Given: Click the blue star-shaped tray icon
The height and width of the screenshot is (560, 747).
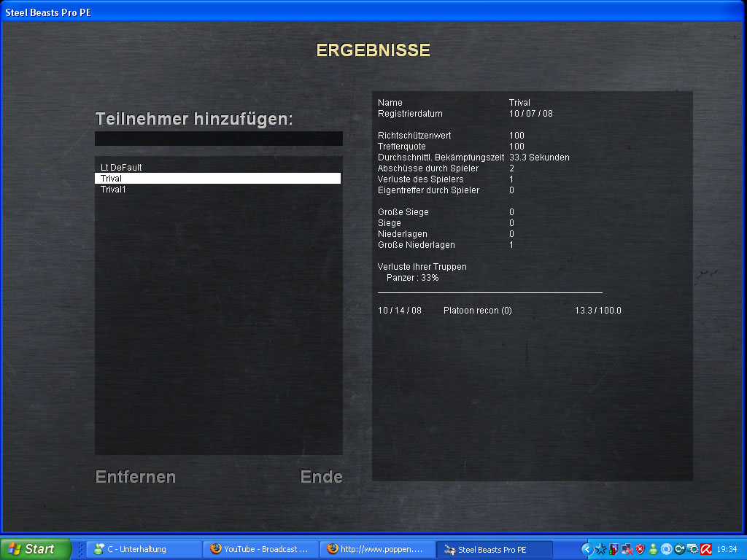Looking at the screenshot, I should (600, 549).
